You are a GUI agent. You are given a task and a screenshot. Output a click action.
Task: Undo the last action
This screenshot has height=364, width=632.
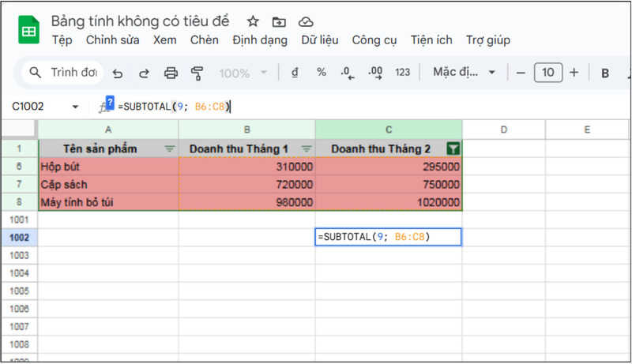click(118, 73)
